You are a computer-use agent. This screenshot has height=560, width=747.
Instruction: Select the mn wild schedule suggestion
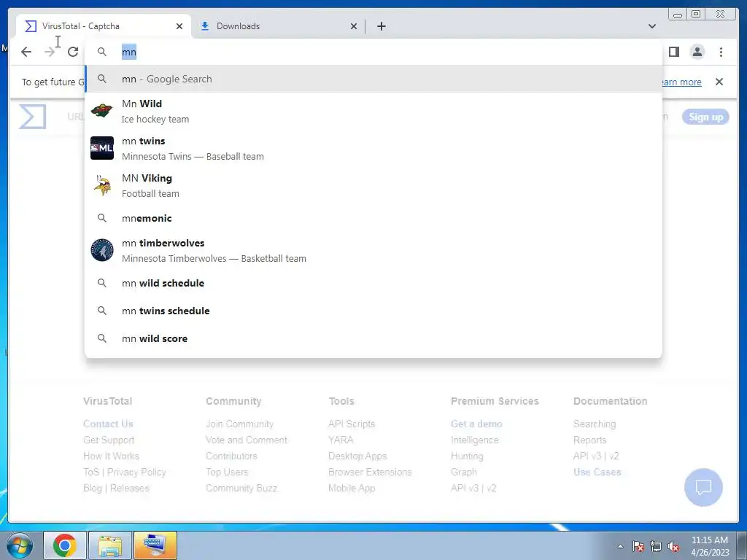(373, 283)
